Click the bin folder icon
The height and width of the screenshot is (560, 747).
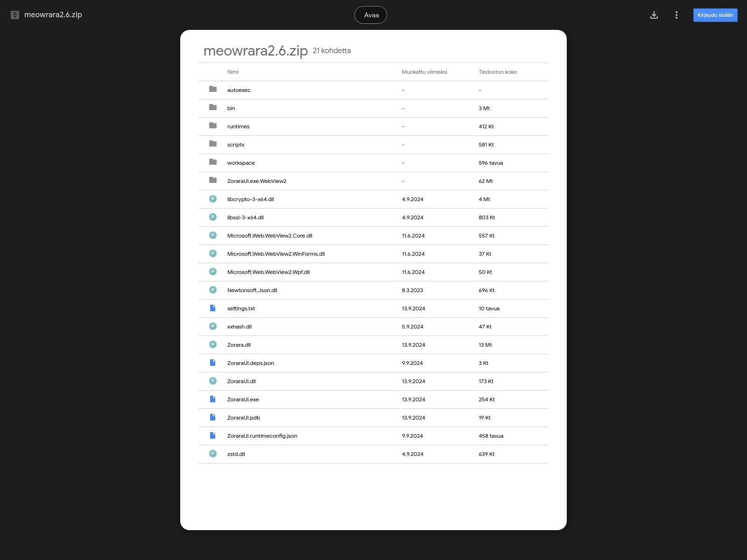[213, 107]
